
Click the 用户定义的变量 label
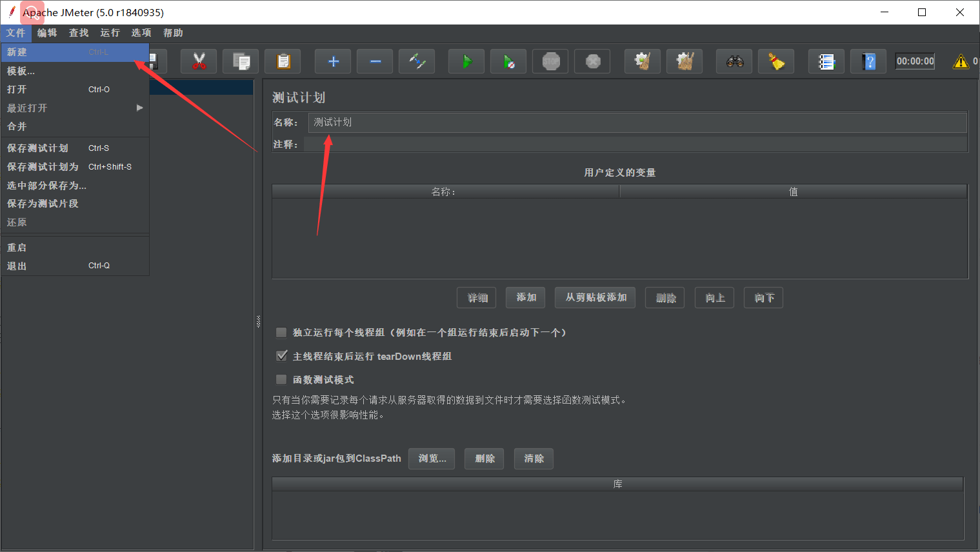(619, 173)
